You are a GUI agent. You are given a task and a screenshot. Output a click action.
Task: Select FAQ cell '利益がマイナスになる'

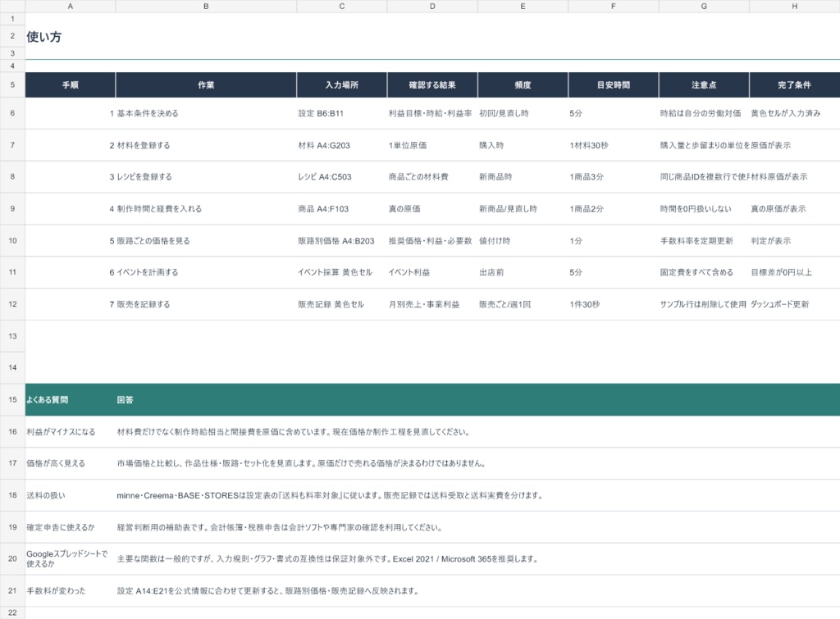(x=71, y=431)
